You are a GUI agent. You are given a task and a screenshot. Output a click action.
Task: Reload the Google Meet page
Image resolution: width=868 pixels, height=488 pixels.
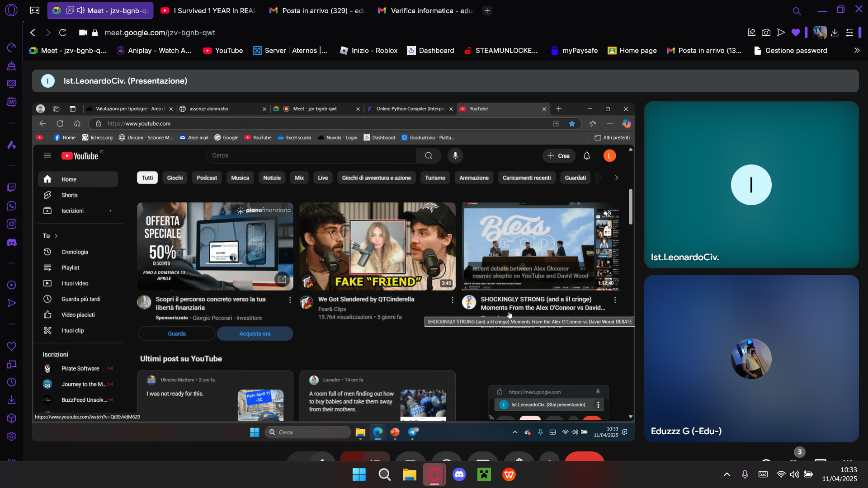click(x=63, y=33)
